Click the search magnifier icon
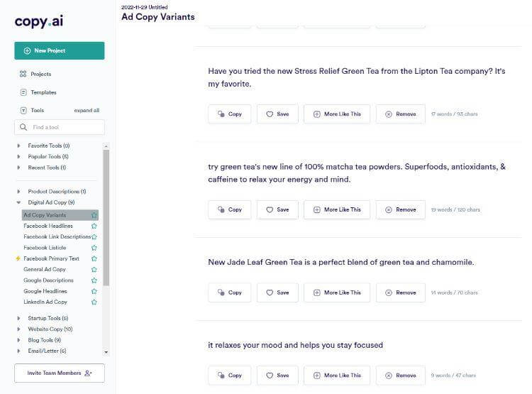The image size is (532, 394). 23,127
